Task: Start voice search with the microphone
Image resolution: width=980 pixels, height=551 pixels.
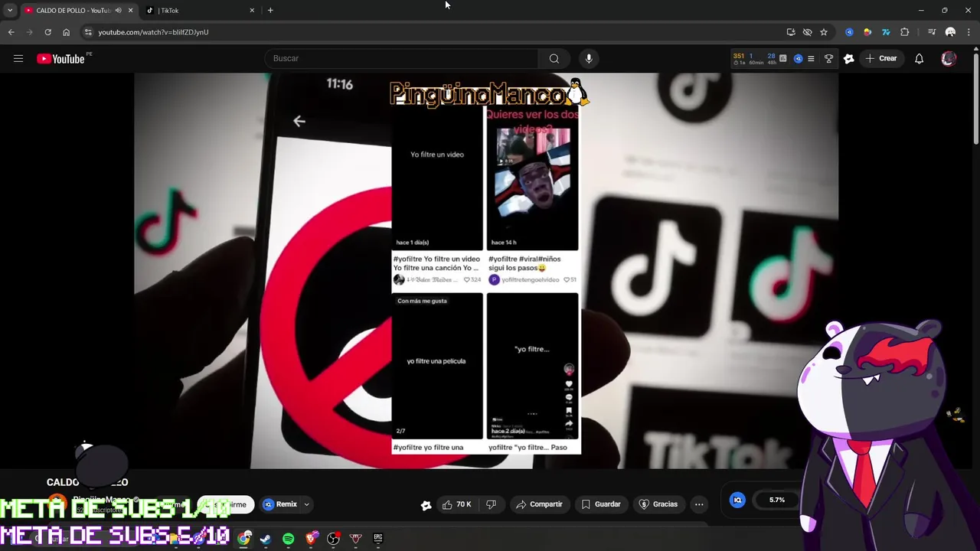Action: 589,58
